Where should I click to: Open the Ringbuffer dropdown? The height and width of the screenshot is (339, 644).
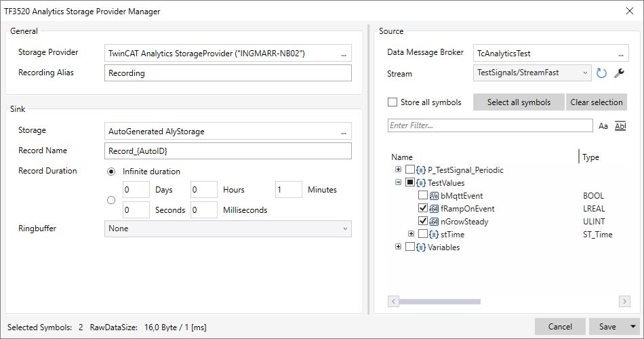pyautogui.click(x=228, y=228)
